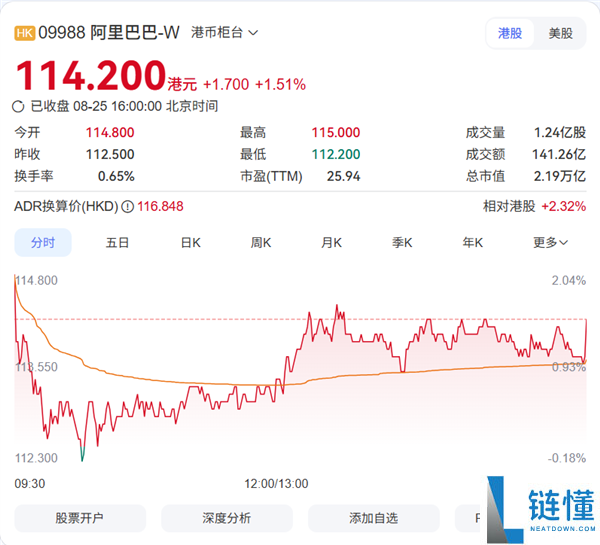Click the +1.51% change percentage
The width and height of the screenshot is (600, 545).
click(x=280, y=85)
